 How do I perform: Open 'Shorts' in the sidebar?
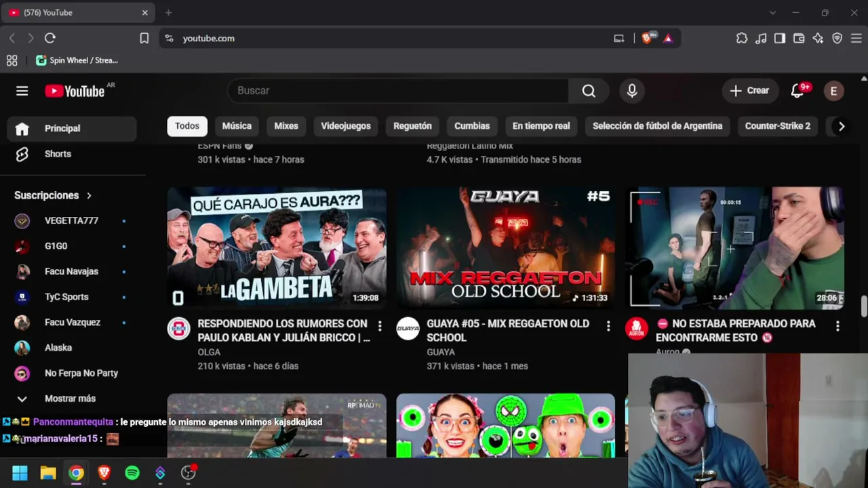tap(72, 154)
